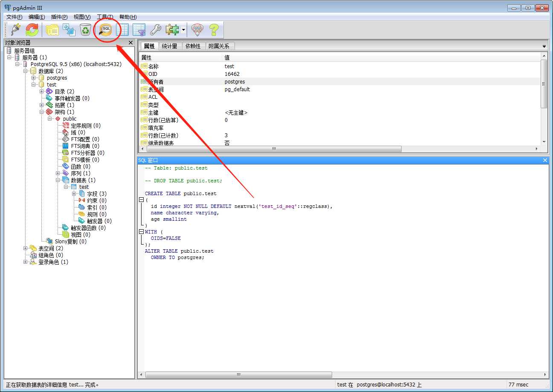The width and height of the screenshot is (553, 392).
Task: Open the 插件(P) menu
Action: click(59, 17)
